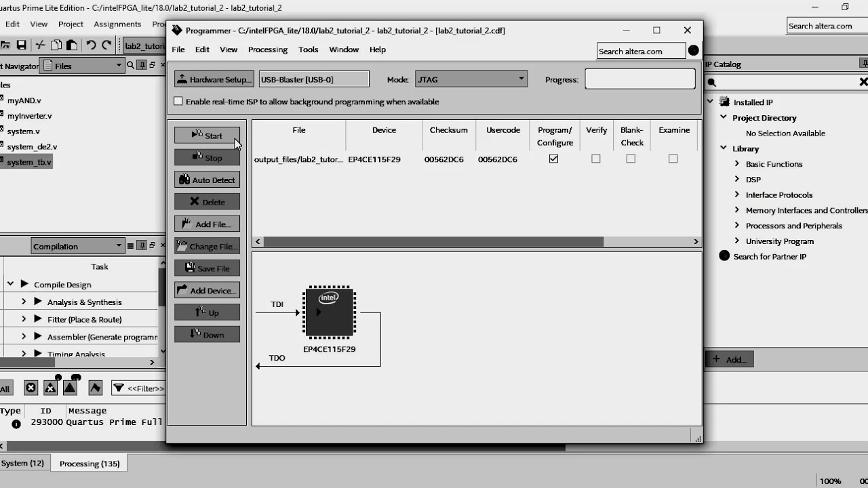Expand Memory Interfaces and Controllers node

(737, 210)
